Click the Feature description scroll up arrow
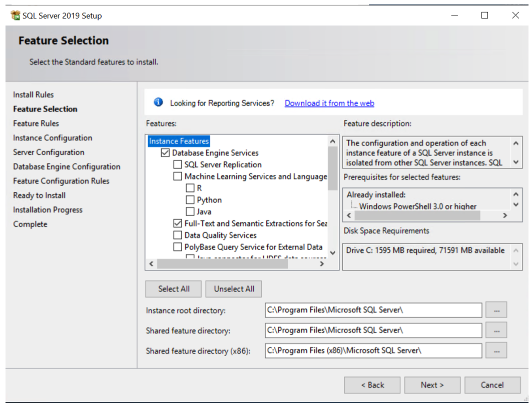The height and width of the screenshot is (406, 532). click(515, 143)
